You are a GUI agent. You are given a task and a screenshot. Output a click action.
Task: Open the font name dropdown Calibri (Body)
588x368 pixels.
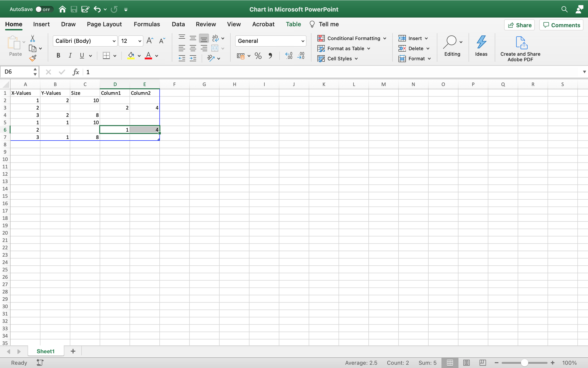click(x=85, y=41)
